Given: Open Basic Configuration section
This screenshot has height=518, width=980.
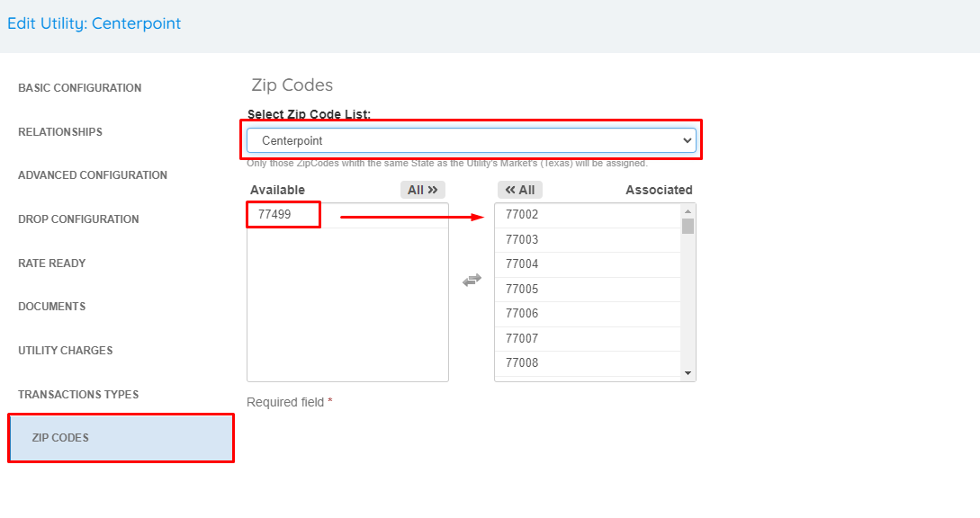Looking at the screenshot, I should click(x=79, y=88).
